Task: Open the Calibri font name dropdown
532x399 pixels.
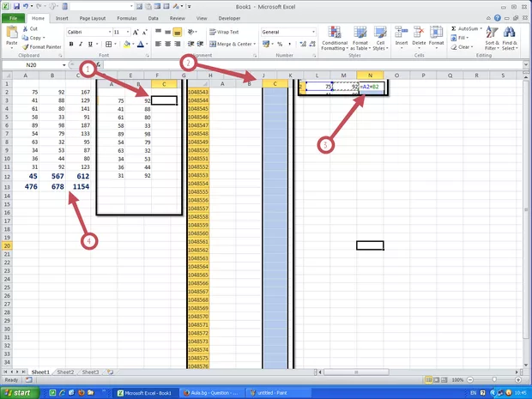Action: [x=110, y=32]
